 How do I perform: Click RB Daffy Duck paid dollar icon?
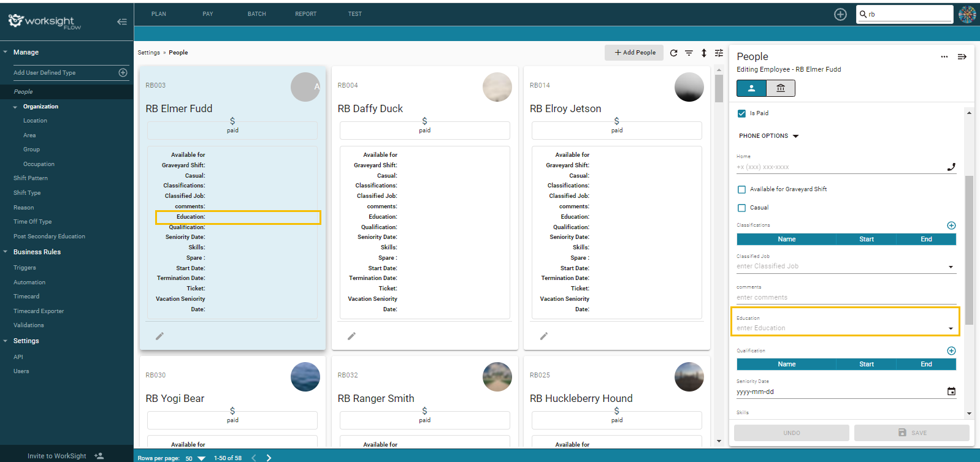[424, 121]
